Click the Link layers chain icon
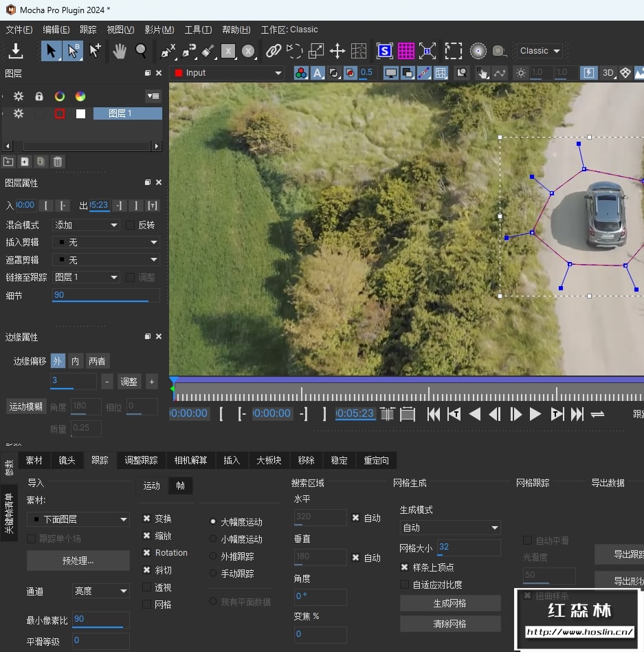This screenshot has width=644, height=652. tap(274, 50)
